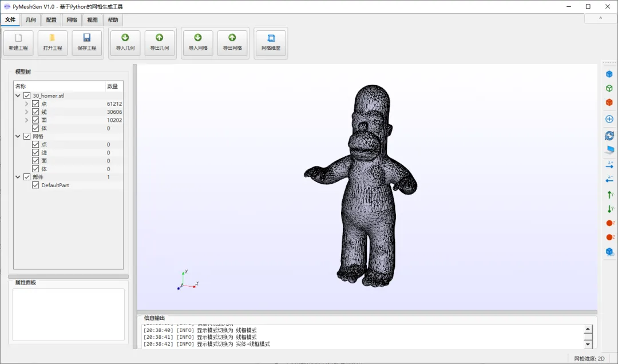Import a mesh with 导入网格

coord(198,43)
